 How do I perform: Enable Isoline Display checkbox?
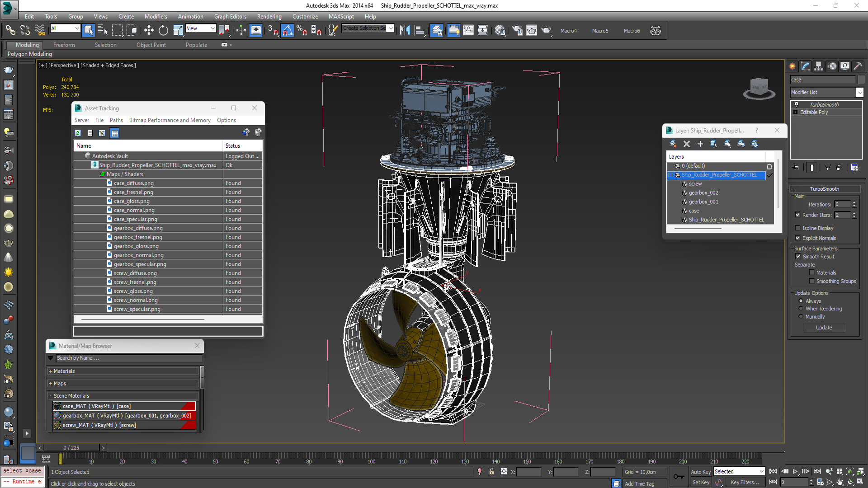coord(798,228)
